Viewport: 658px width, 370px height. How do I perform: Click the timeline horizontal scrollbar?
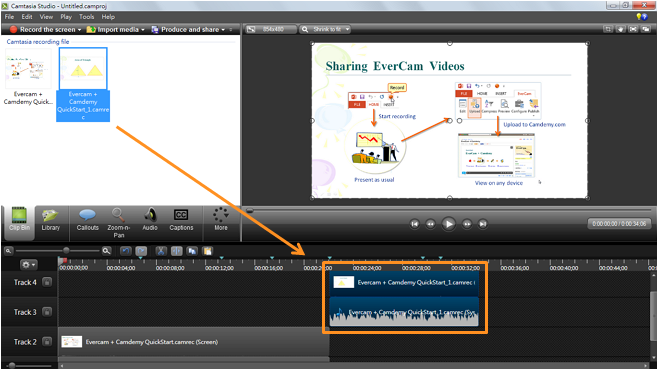pyautogui.click(x=355, y=366)
